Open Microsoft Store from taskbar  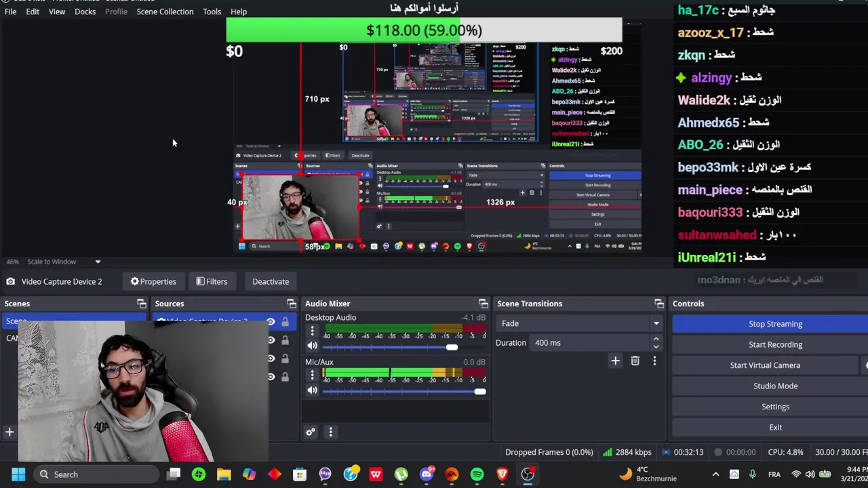(299, 474)
